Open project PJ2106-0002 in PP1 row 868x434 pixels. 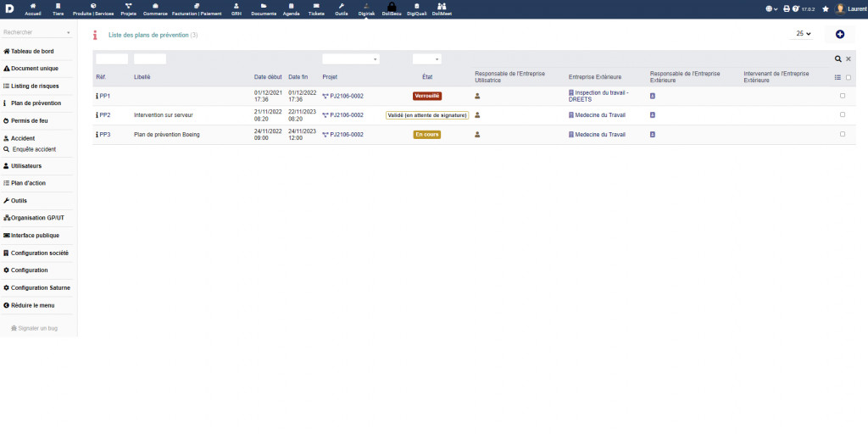343,96
